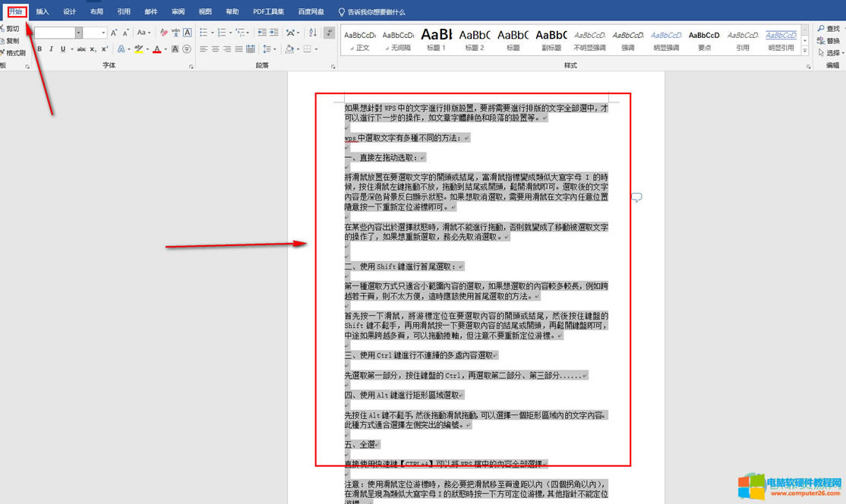
Task: Open the line spacing dropdown
Action: (269, 49)
